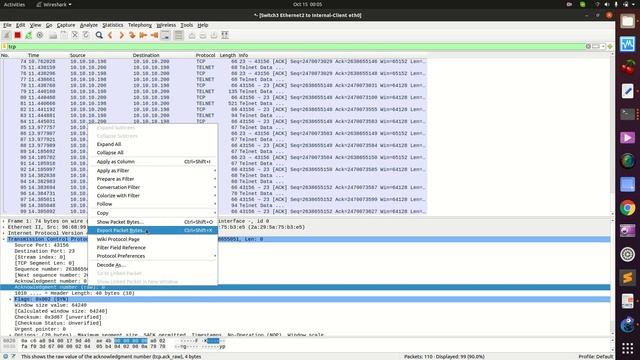This screenshot has height=360, width=640.
Task: Open the Statistics menu
Action: pyautogui.click(x=113, y=25)
